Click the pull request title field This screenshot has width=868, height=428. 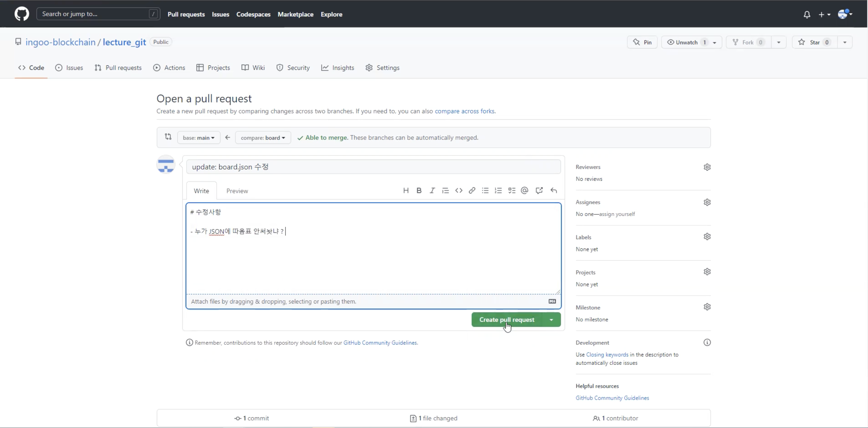[373, 167]
